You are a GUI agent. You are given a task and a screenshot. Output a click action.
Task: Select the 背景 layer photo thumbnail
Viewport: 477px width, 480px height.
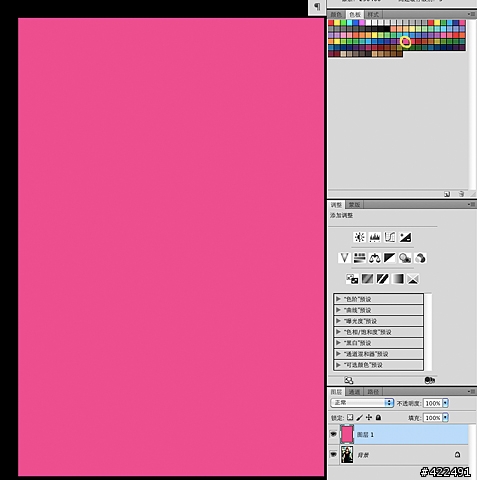pos(347,455)
